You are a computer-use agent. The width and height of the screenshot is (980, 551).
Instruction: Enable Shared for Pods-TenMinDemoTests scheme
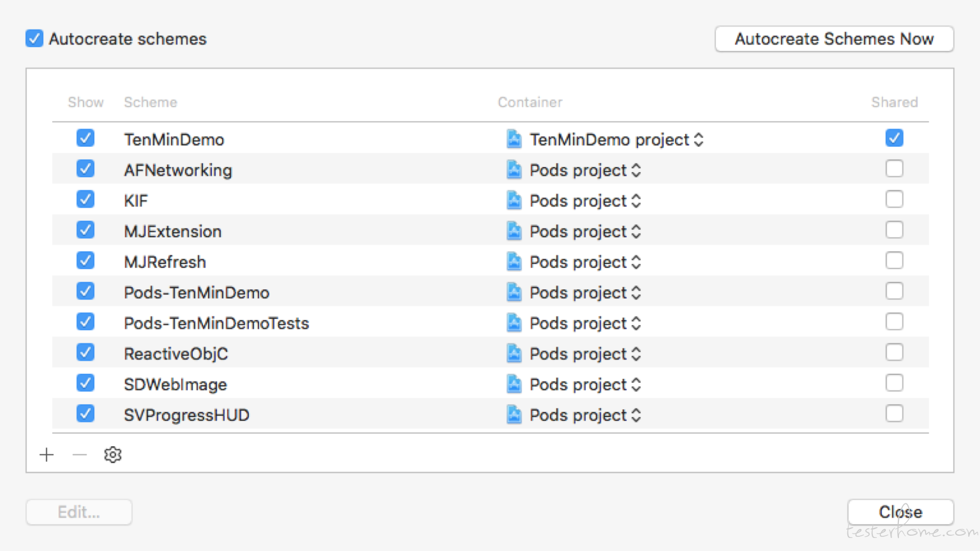coord(894,322)
